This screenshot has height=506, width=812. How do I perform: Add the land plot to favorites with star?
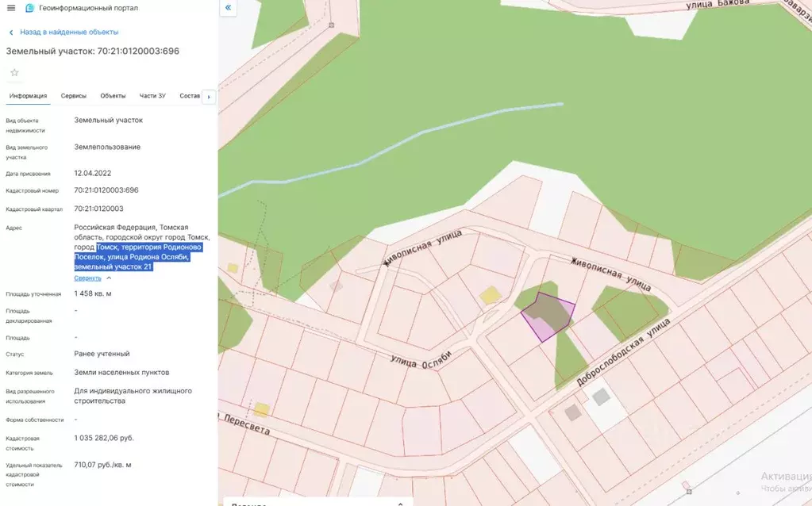[14, 73]
